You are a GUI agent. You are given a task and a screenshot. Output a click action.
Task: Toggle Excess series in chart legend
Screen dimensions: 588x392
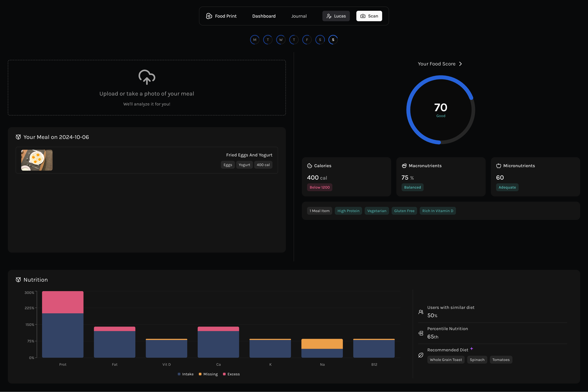coord(231,374)
